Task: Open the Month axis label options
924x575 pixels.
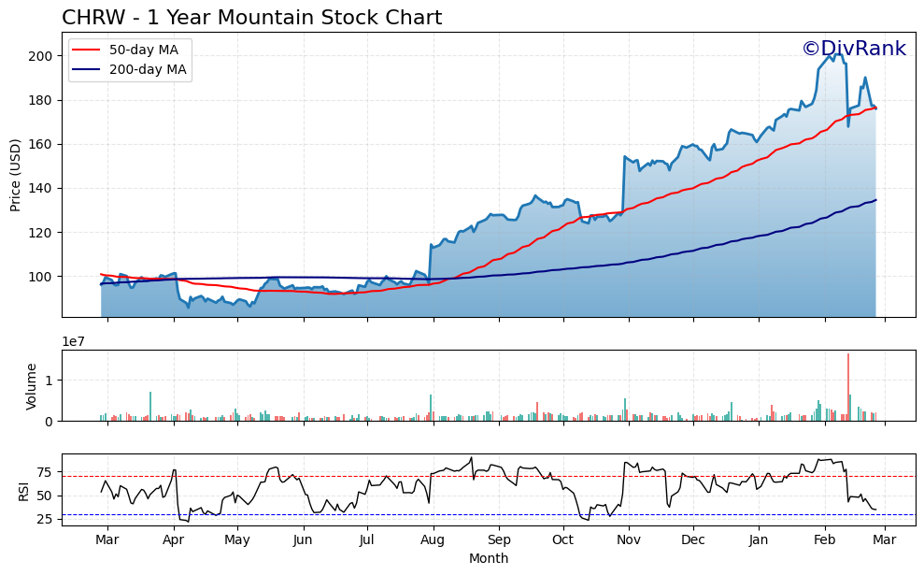Action: tap(489, 559)
